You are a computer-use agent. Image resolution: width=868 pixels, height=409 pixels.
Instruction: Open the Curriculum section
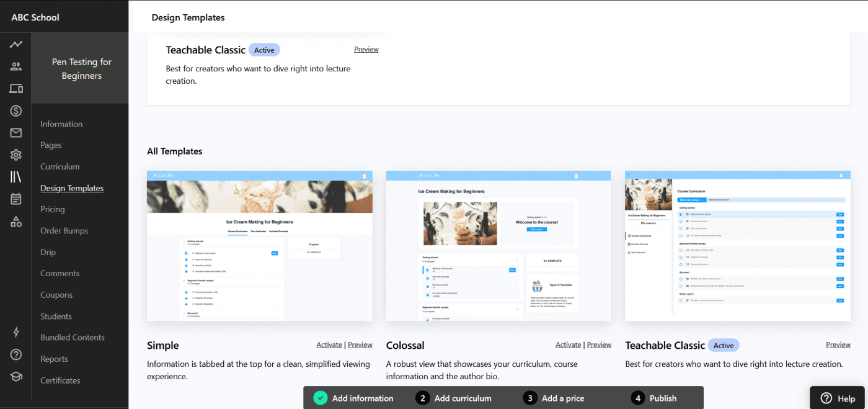60,166
